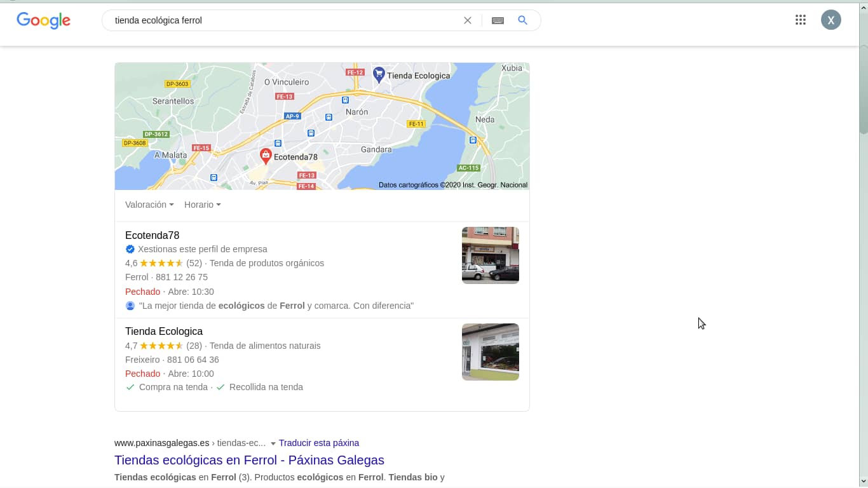The height and width of the screenshot is (488, 868).
Task: Click the Compra na tenda checkmark
Action: click(130, 387)
